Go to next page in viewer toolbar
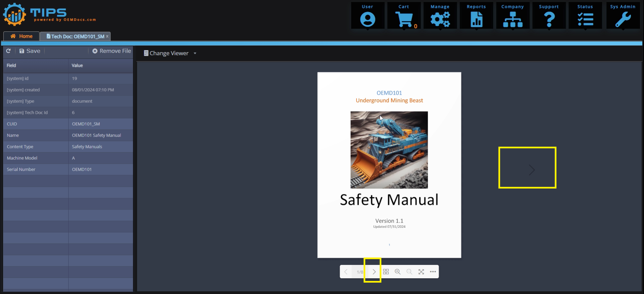The image size is (644, 294). (x=374, y=272)
